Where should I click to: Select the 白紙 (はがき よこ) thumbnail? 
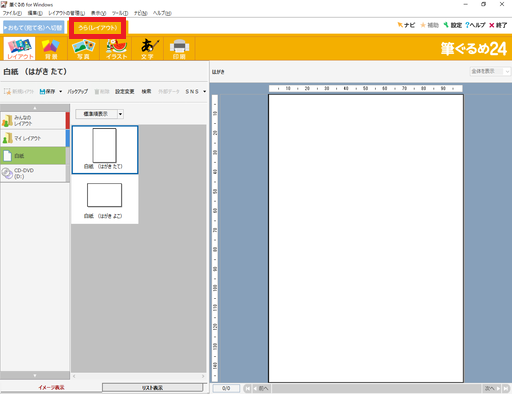point(104,200)
